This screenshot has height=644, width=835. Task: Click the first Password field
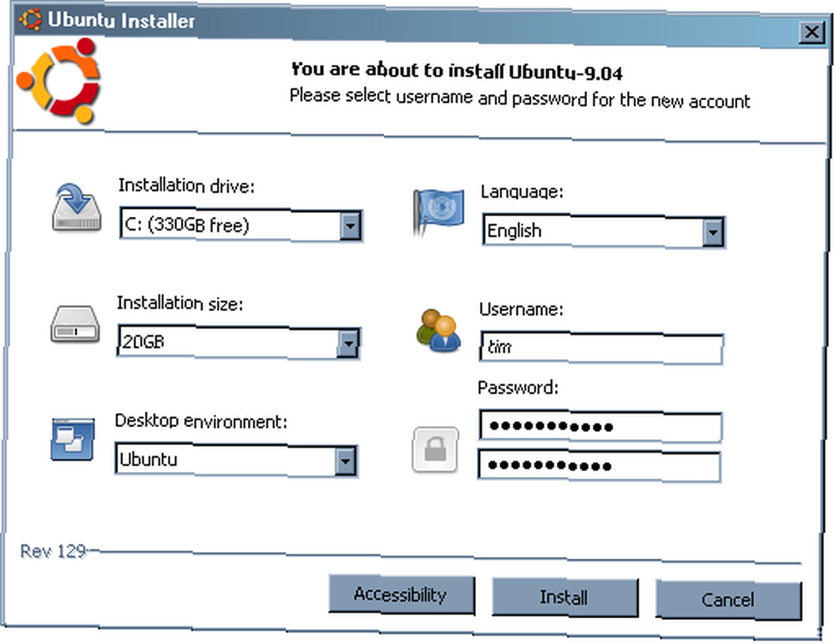point(600,426)
